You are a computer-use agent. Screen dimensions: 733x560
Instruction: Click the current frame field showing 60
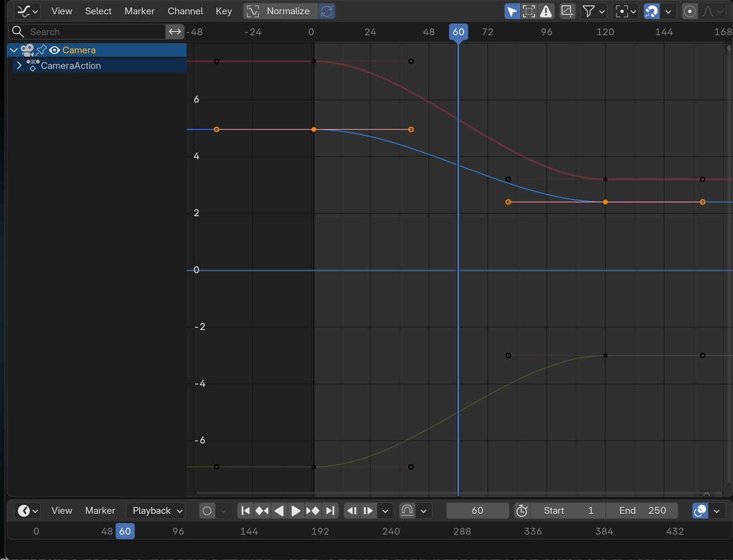click(x=478, y=511)
